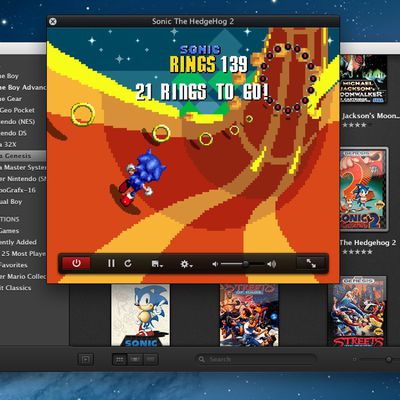
Task: Mute audio using the low volume speaker icon
Action: pyautogui.click(x=215, y=264)
